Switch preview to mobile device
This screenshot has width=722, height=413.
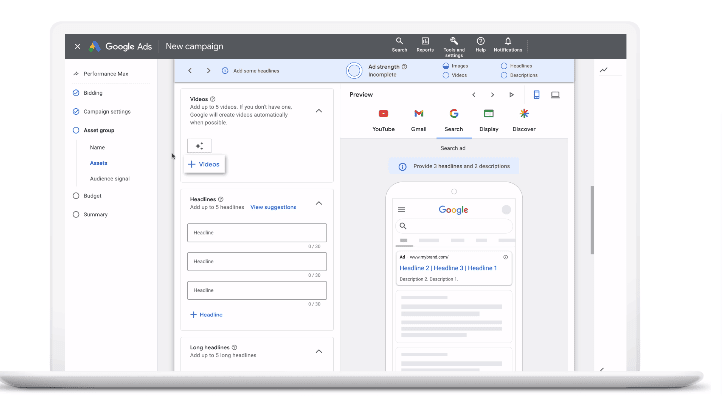536,95
